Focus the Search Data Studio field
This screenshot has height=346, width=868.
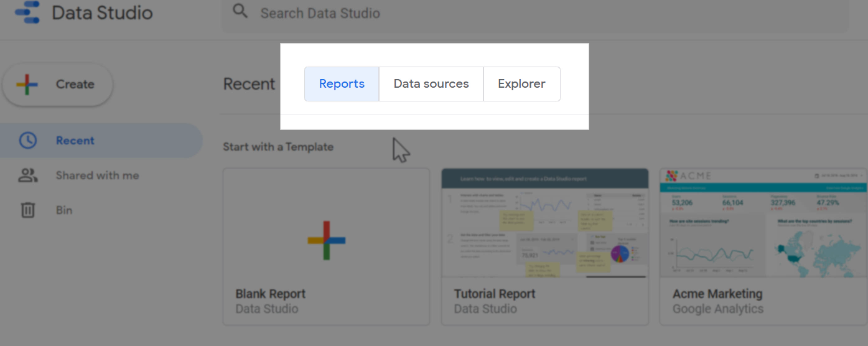pos(535,14)
